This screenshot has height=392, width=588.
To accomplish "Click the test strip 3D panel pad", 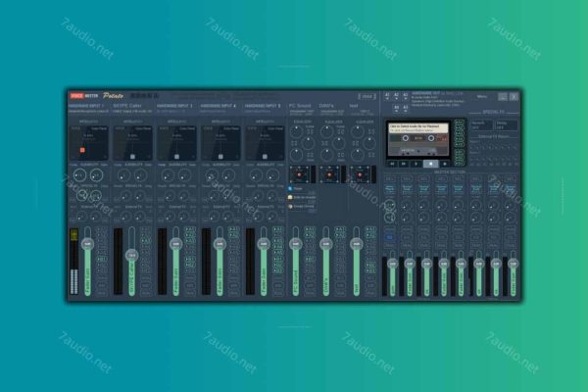I will [x=360, y=174].
